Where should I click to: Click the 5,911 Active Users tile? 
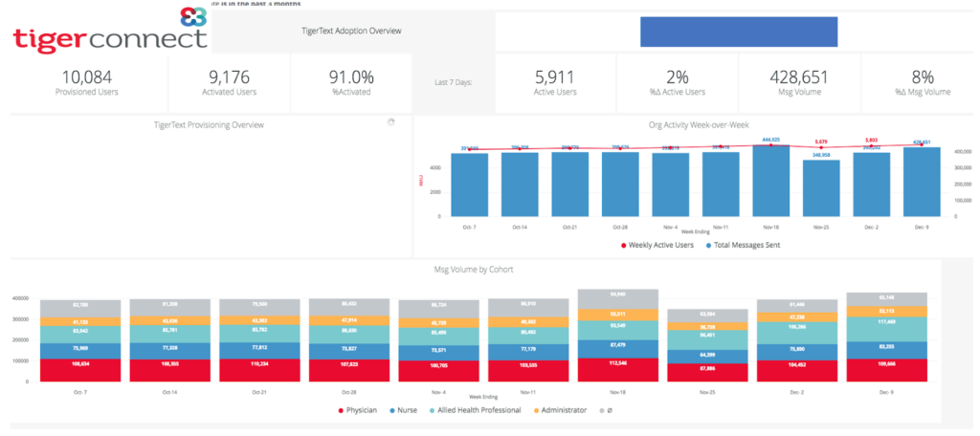point(555,83)
